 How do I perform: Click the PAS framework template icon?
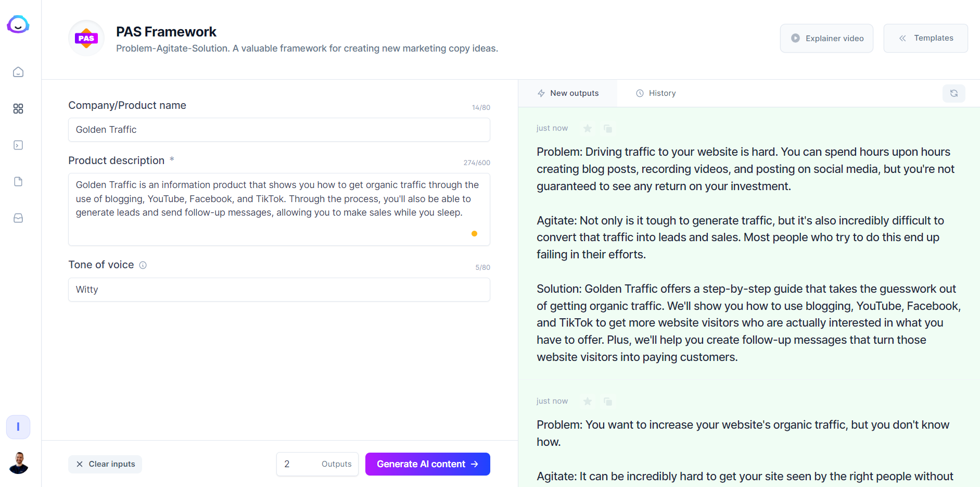pyautogui.click(x=86, y=38)
